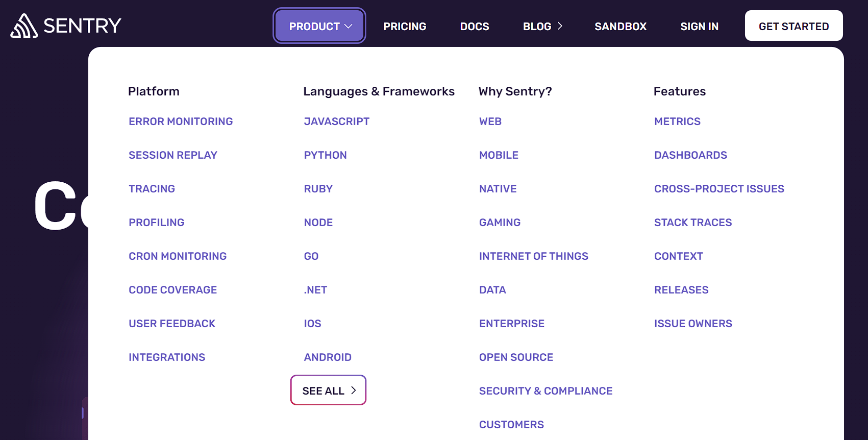Viewport: 868px width, 440px height.
Task: Go to Cron Monitoring
Action: (x=178, y=256)
